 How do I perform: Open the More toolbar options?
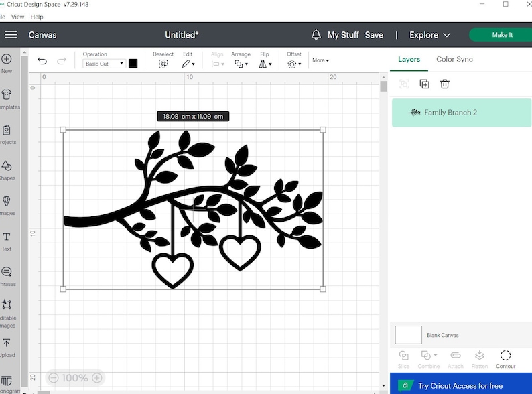(320, 60)
